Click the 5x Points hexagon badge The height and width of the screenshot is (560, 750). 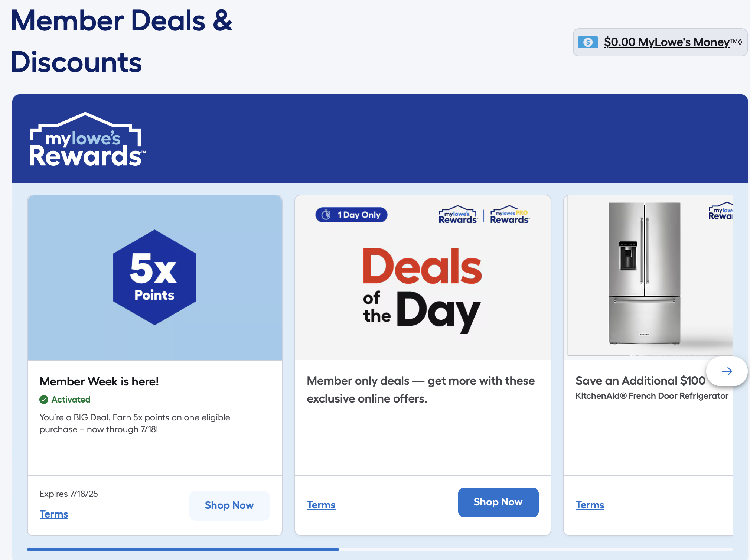click(154, 277)
